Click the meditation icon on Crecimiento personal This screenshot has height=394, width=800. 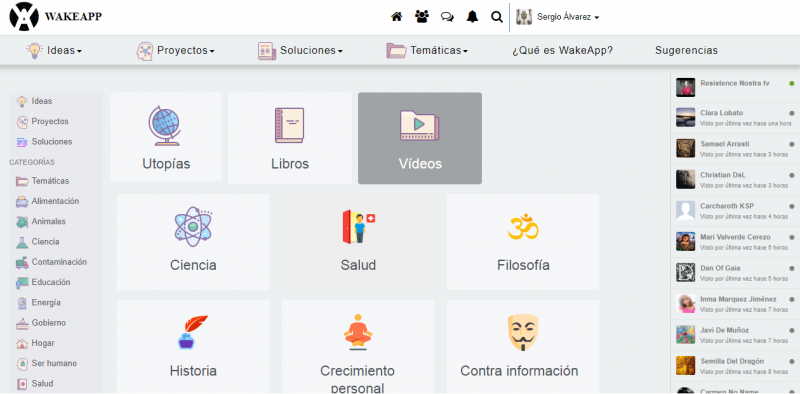358,332
